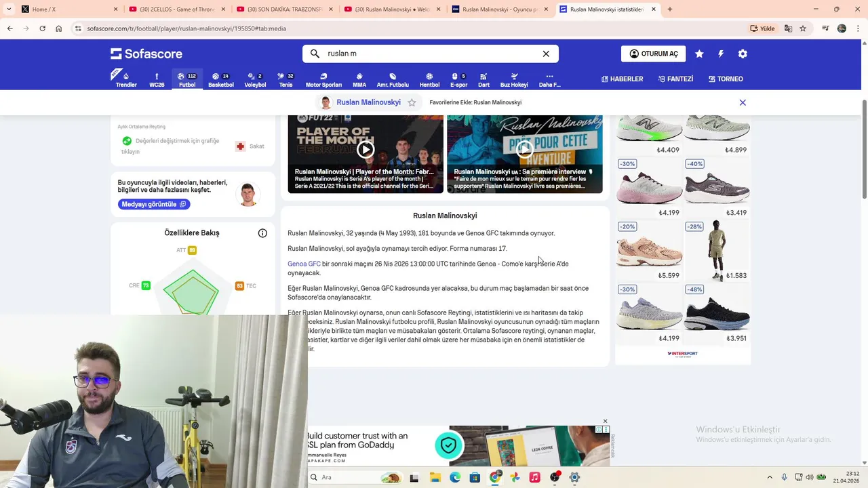Screen dimensions: 868x488
Task: Switch to the 2CELLOS Game of Thrones tab
Action: 176,9
